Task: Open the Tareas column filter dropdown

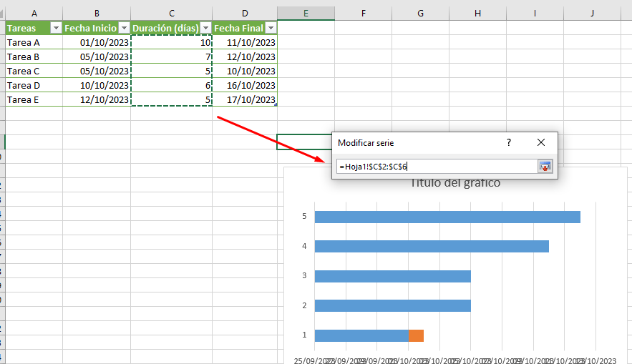Action: tap(56, 28)
